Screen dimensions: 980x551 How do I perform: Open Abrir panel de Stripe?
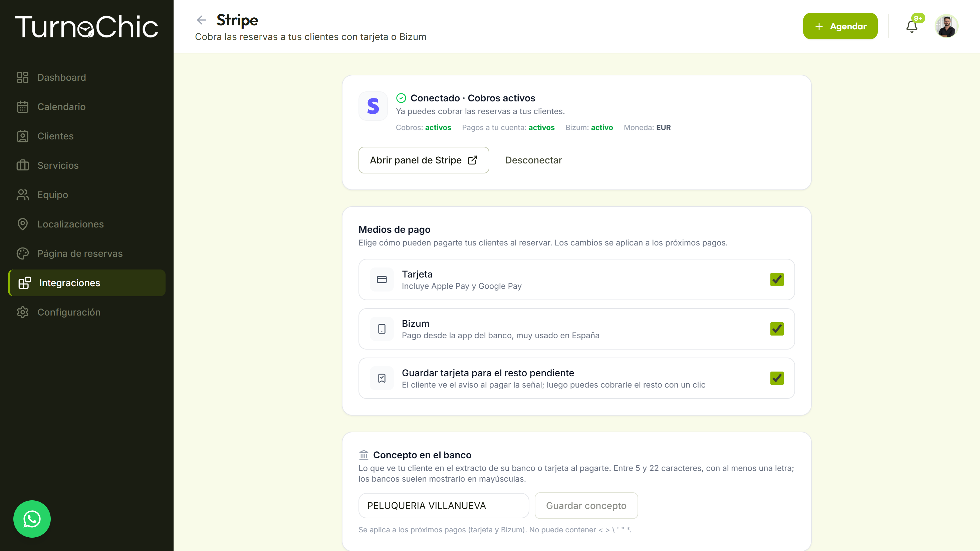[x=424, y=160]
